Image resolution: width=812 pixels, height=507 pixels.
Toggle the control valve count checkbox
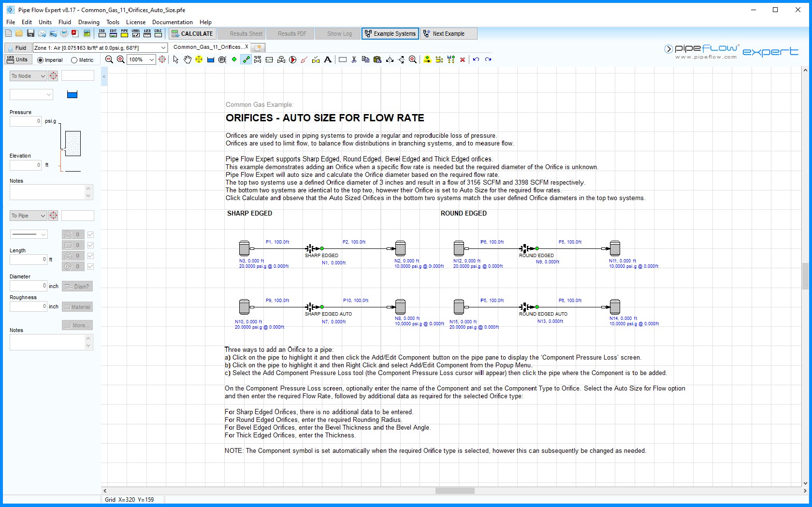click(x=90, y=256)
